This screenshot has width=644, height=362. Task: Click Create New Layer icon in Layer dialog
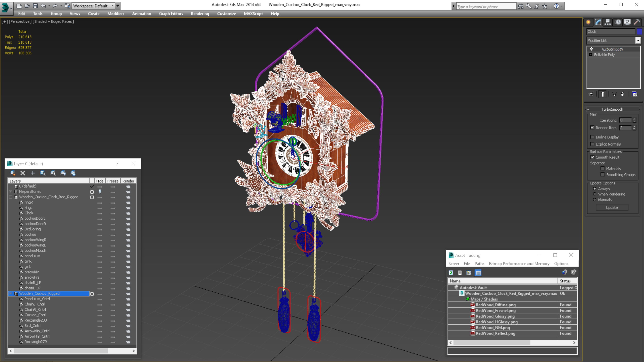13,173
